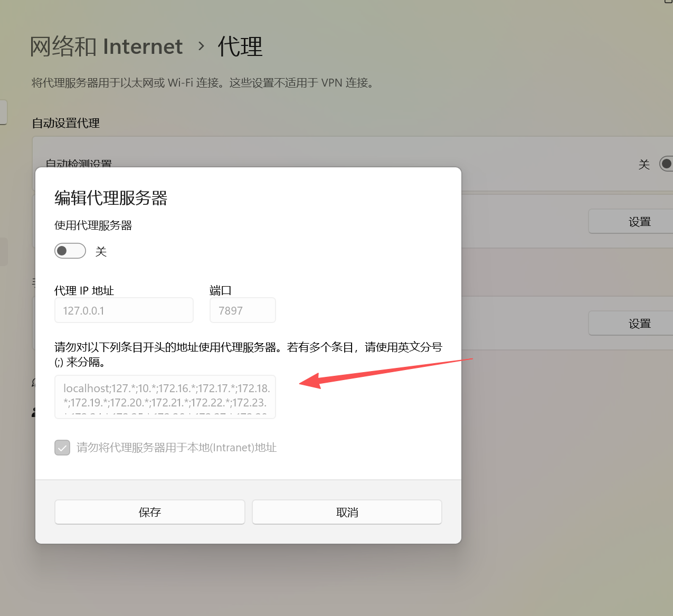Screen dimensions: 673x616
Task: Click the 端口 input field showing 7897
Action: pyautogui.click(x=243, y=310)
